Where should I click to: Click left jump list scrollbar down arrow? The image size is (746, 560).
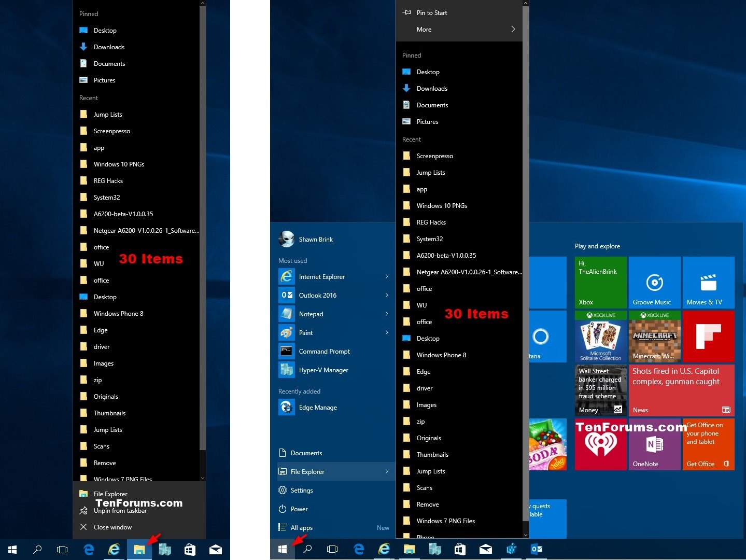[x=203, y=478]
